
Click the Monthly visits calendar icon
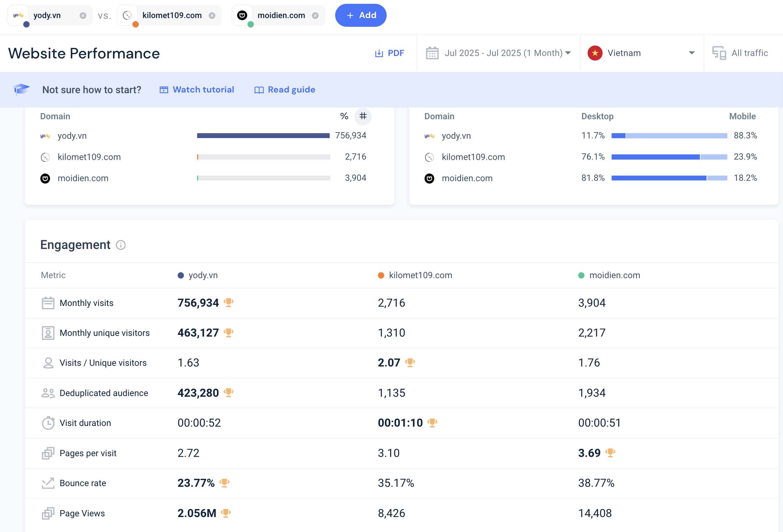coord(48,303)
